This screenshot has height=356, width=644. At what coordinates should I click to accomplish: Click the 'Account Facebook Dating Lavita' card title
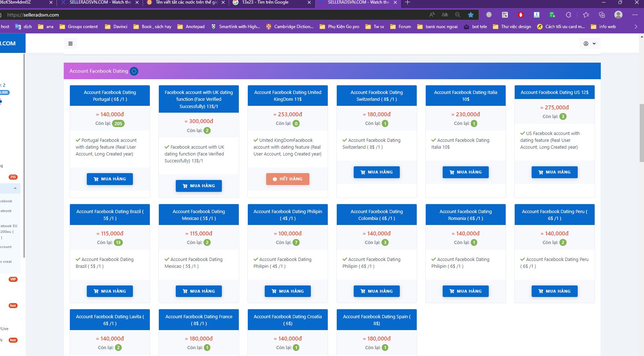tap(110, 320)
